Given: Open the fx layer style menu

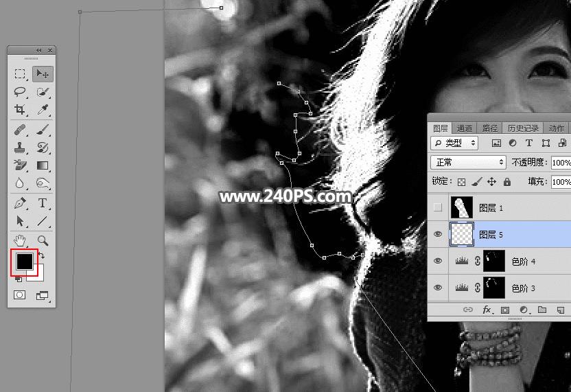Looking at the screenshot, I should [x=487, y=310].
